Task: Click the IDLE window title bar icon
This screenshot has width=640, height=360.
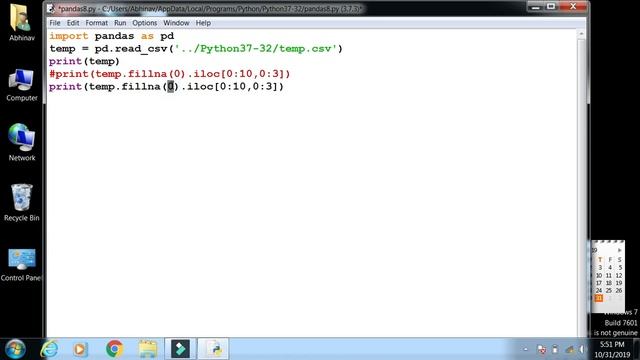Action: 51,9
